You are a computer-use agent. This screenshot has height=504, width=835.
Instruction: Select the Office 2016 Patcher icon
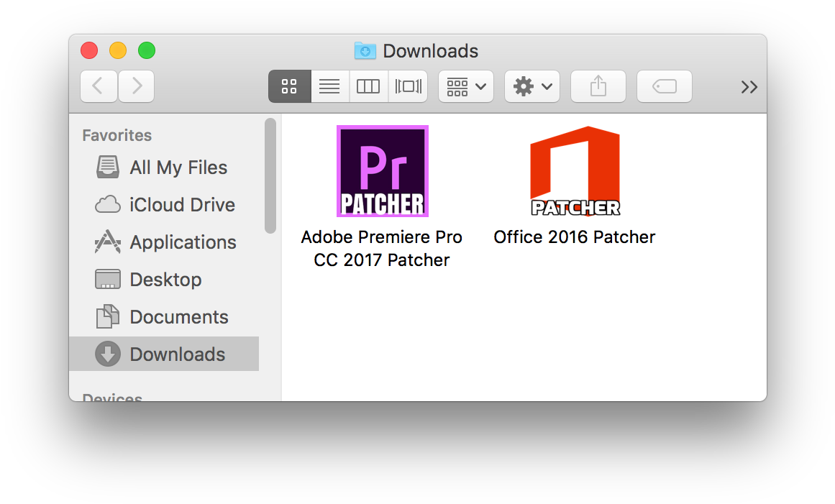[575, 171]
